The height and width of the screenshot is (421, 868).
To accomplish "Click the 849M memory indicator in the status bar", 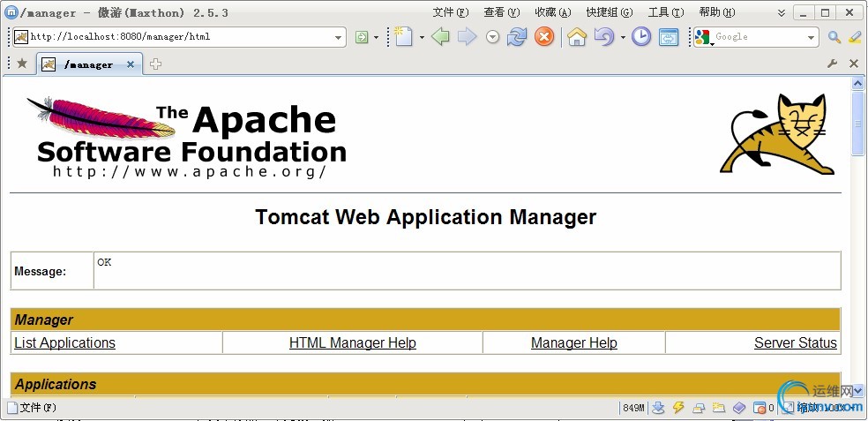I will pos(633,409).
